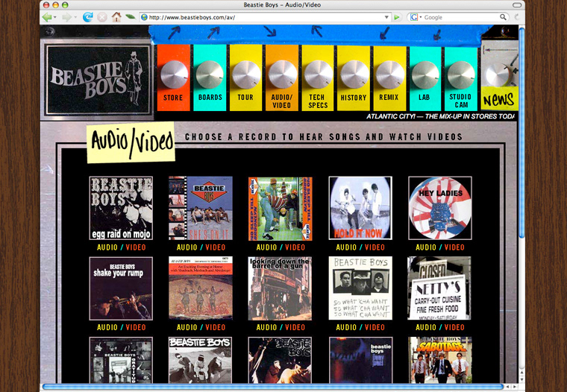Click VIDEO under Egg Raid on Mojo

pyautogui.click(x=136, y=247)
